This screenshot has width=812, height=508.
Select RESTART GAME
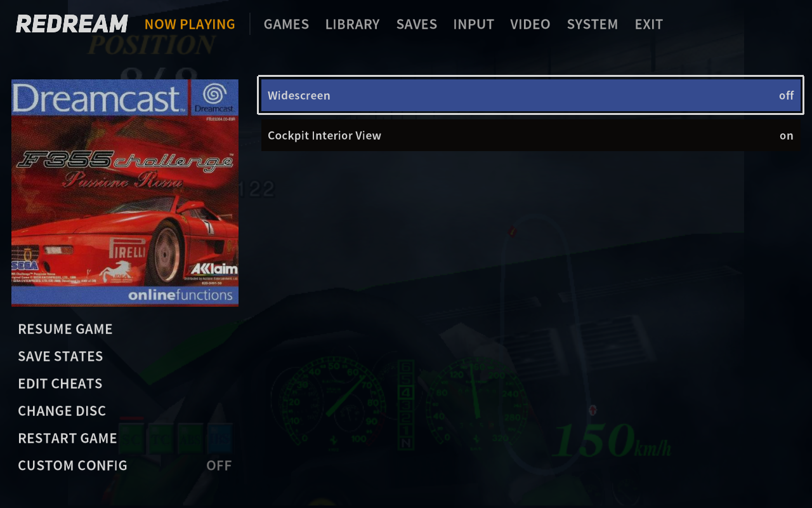click(x=67, y=438)
